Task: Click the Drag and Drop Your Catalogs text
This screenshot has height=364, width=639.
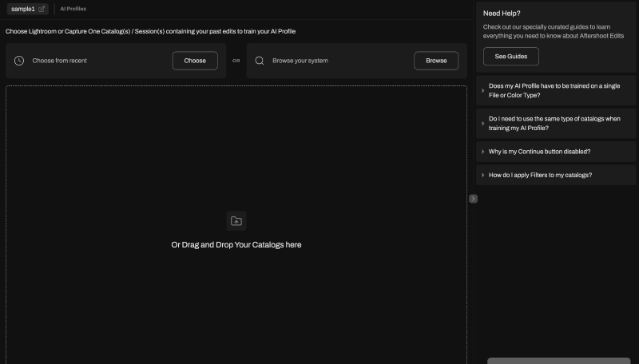Action: pos(236,245)
